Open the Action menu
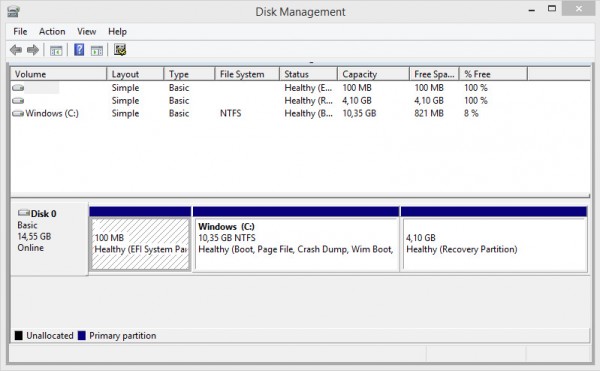Screen dimensions: 600x371 tap(52, 32)
